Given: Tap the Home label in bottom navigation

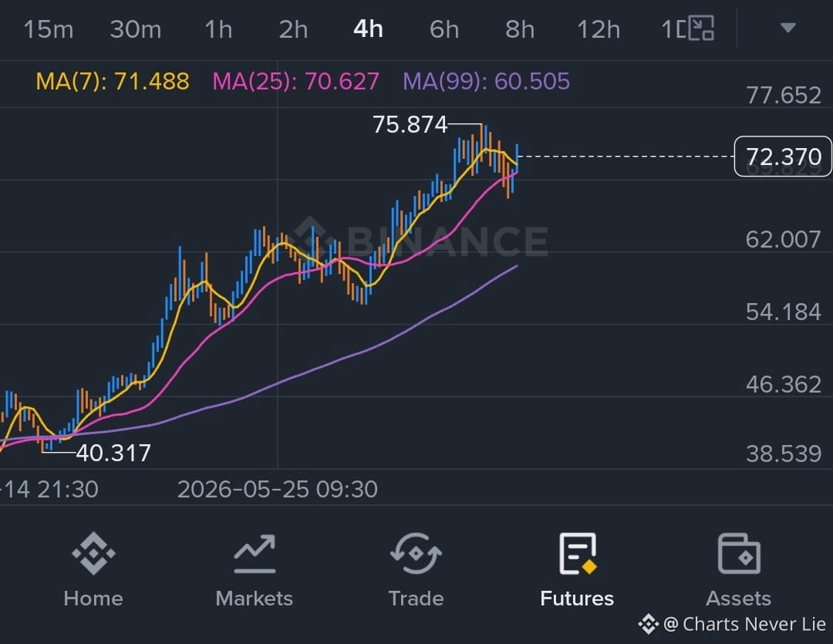Looking at the screenshot, I should pos(93,598).
